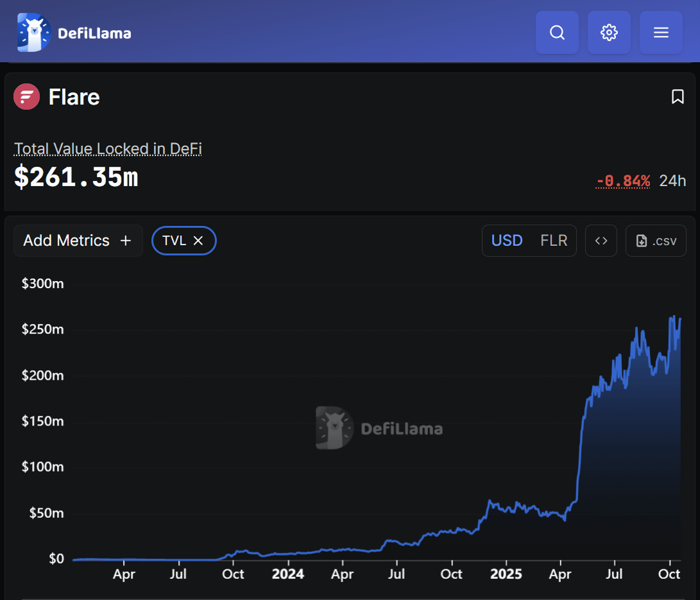Click the $100m y-axis label

43,467
